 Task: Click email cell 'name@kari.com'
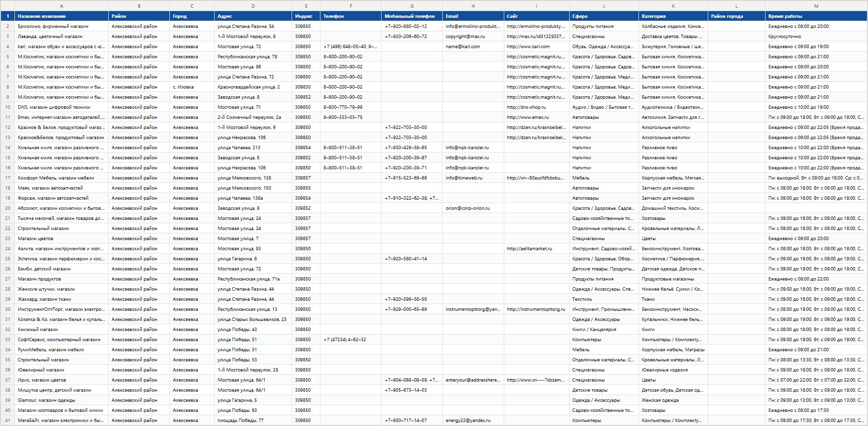pos(473,47)
